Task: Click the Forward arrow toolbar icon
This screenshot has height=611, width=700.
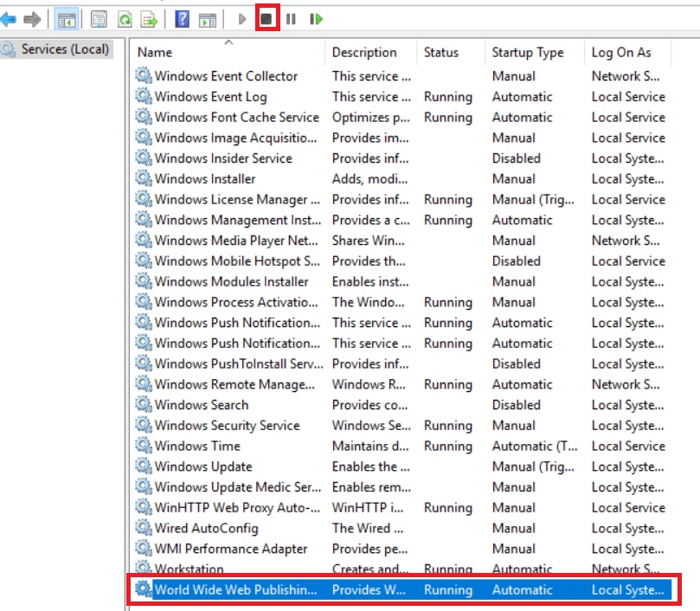Action: click(32, 19)
